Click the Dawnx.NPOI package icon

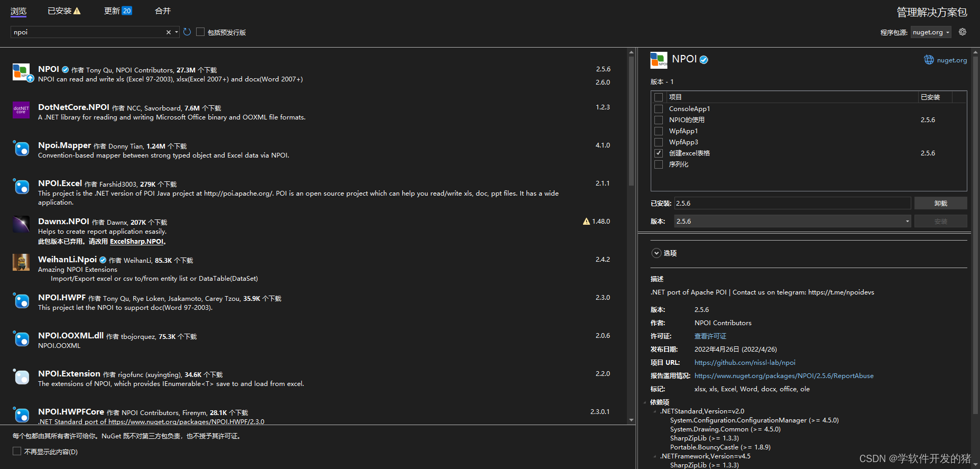pos(21,224)
